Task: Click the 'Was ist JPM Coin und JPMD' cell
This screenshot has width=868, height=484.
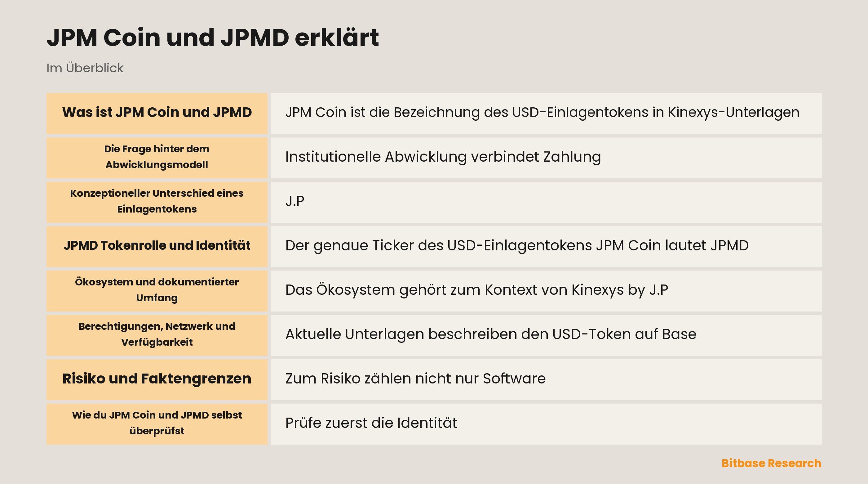Action: pos(157,113)
